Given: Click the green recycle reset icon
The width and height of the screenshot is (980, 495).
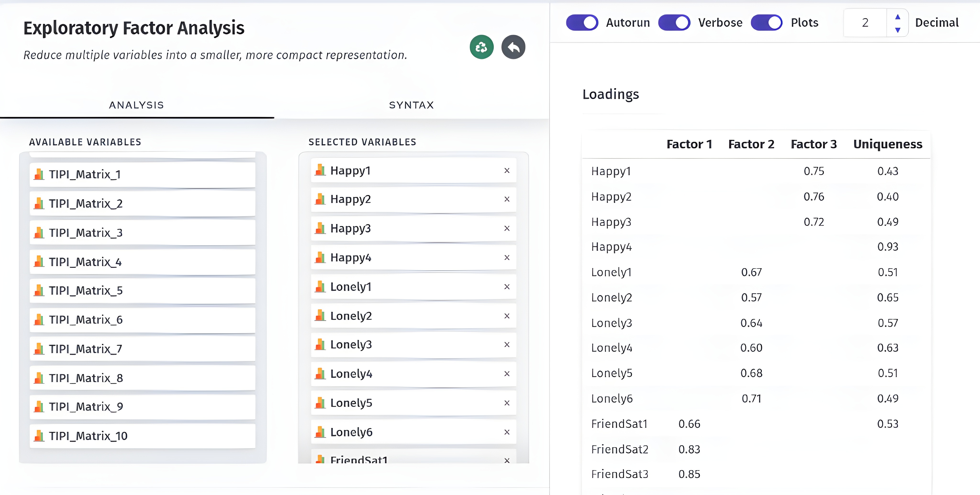Looking at the screenshot, I should (481, 47).
